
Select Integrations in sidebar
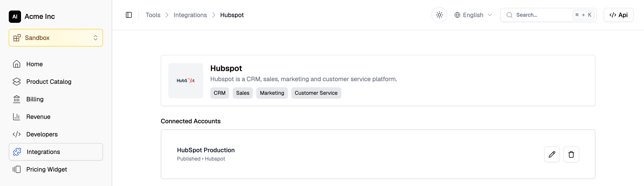[x=56, y=152]
